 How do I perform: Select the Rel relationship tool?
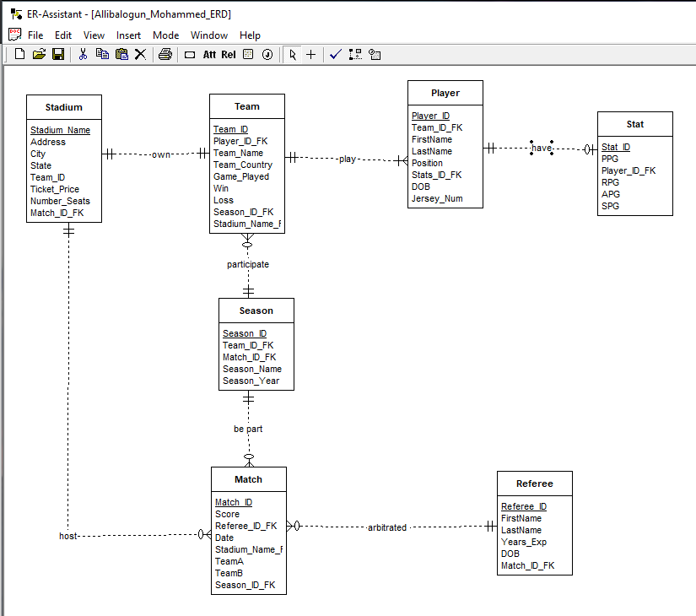coord(229,55)
